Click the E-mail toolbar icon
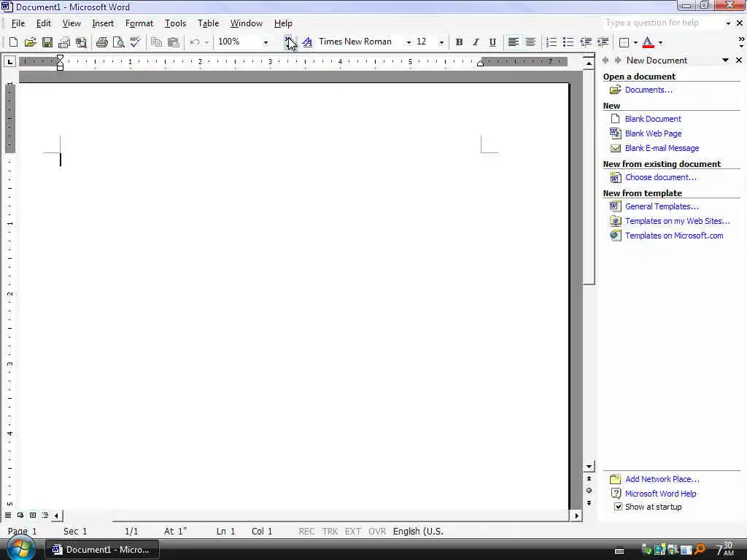 (64, 42)
